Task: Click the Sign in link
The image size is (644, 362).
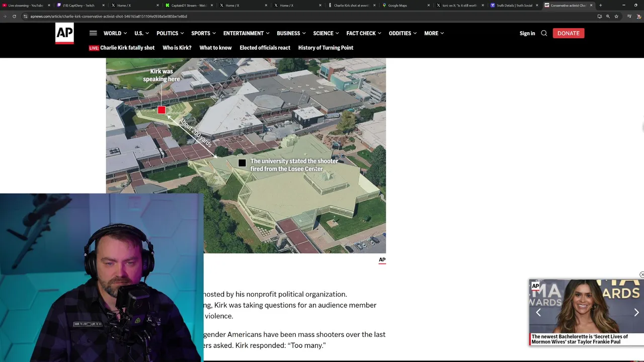Action: click(527, 33)
